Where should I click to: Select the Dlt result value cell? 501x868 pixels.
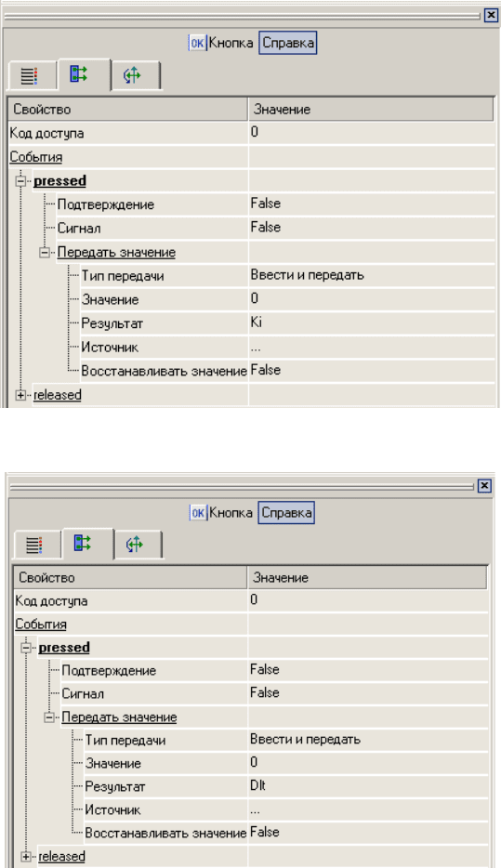[x=368, y=786]
